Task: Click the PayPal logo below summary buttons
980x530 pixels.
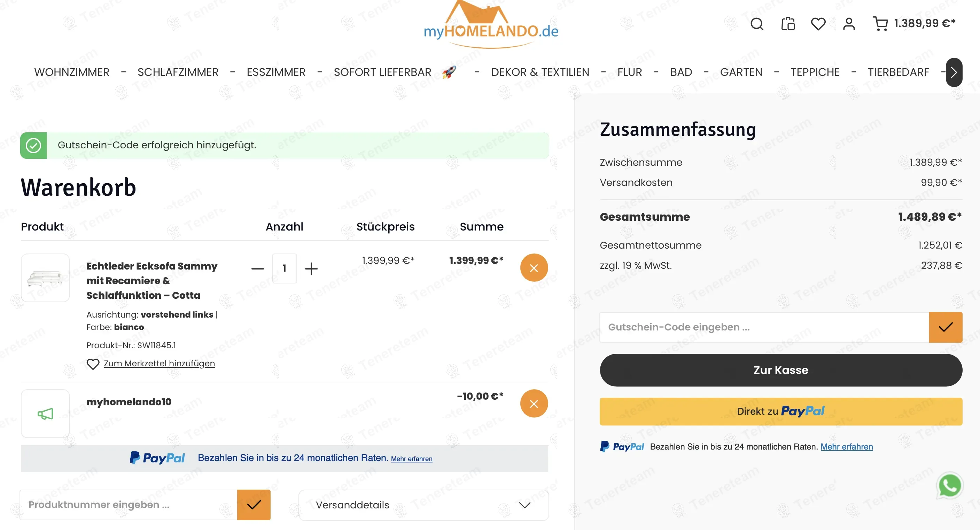Action: pyautogui.click(x=622, y=447)
